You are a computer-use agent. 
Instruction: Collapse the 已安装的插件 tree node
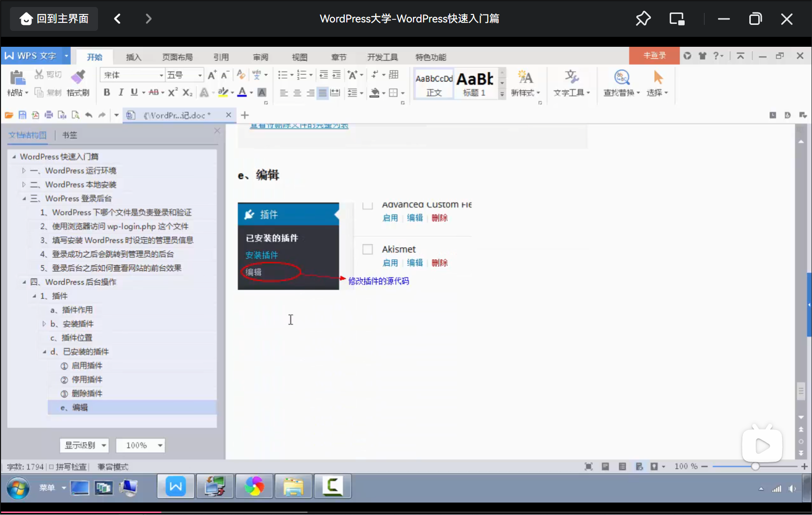[x=44, y=352]
